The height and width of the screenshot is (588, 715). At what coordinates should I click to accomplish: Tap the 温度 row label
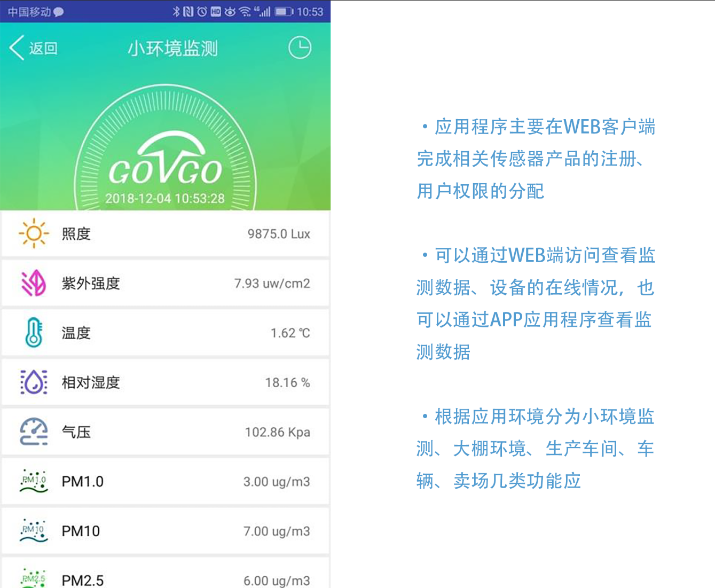(76, 333)
